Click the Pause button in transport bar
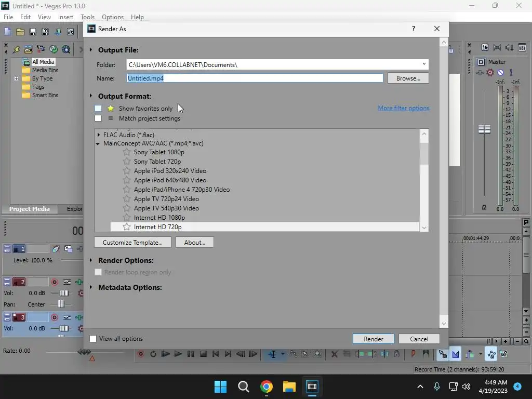Image resolution: width=532 pixels, height=399 pixels. (x=191, y=354)
